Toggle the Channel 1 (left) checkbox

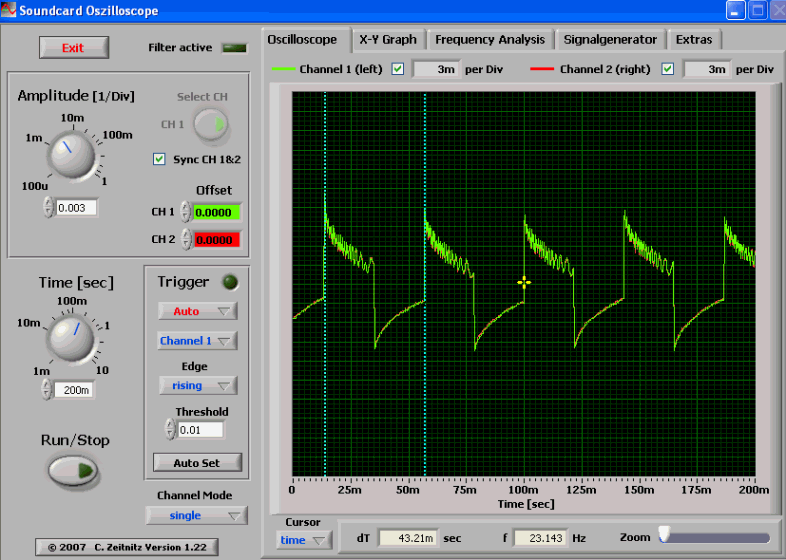tap(398, 69)
